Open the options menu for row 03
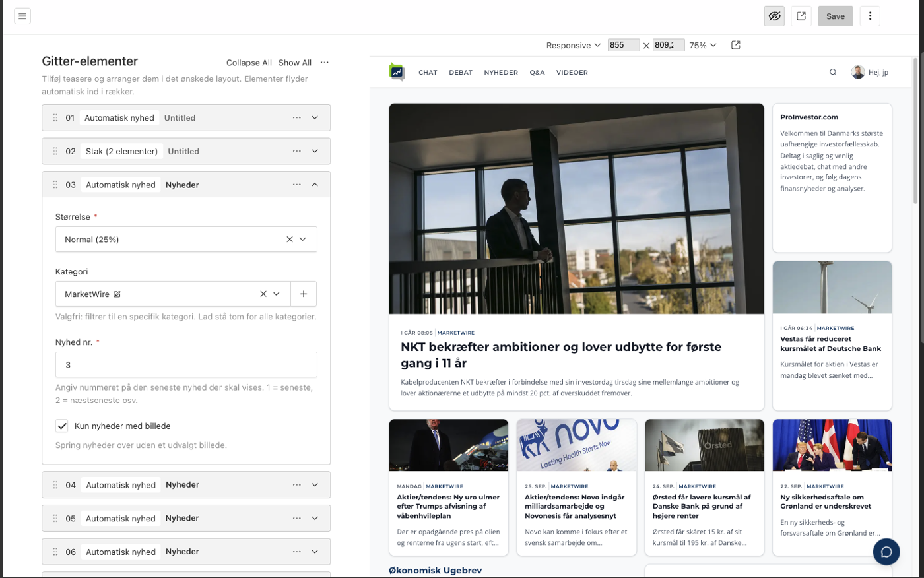Image resolution: width=924 pixels, height=578 pixels. click(297, 185)
